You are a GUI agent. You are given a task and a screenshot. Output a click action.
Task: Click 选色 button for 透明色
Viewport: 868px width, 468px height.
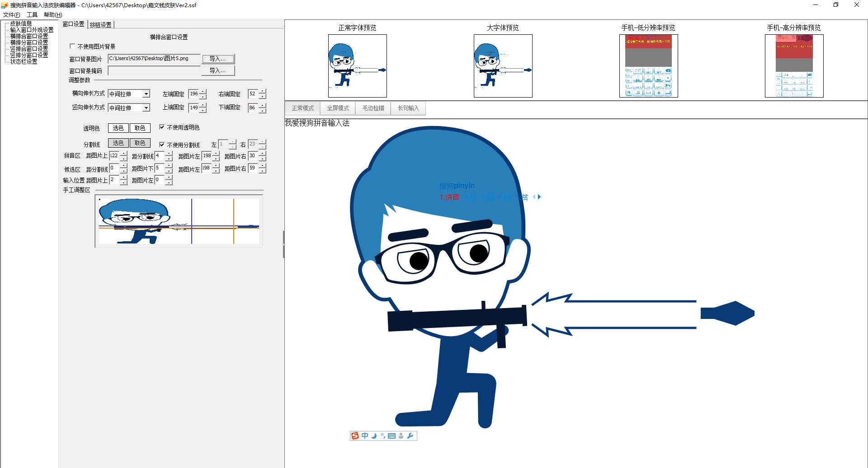coord(118,128)
